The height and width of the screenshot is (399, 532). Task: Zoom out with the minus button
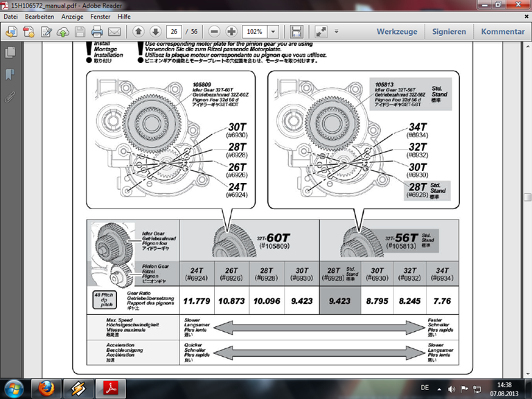(x=214, y=31)
